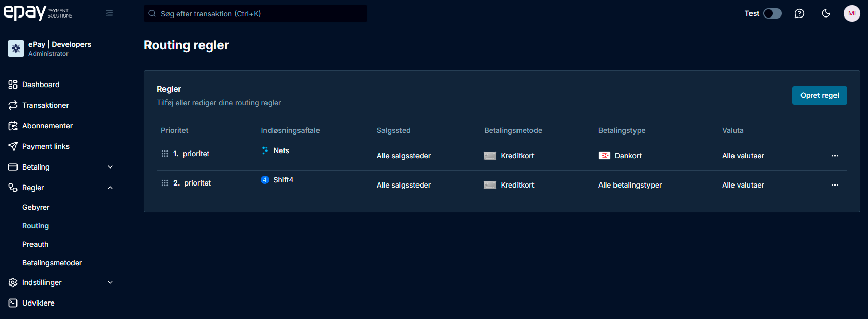
Task: Click the Valuta column header
Action: 733,130
